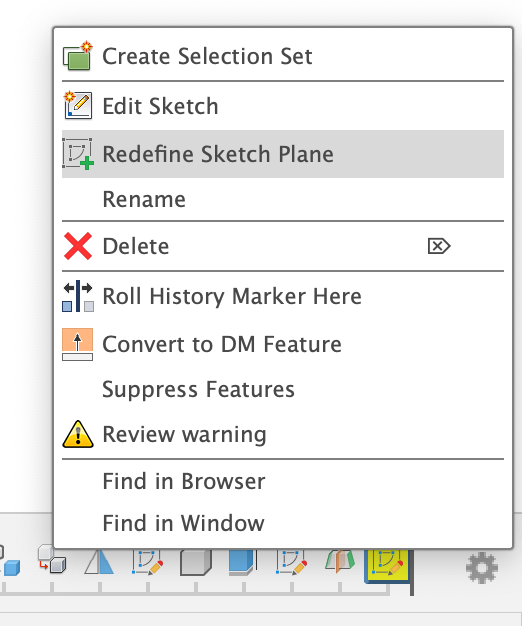The width and height of the screenshot is (522, 626).
Task: Click the blue extrude feature in timeline
Action: click(243, 562)
